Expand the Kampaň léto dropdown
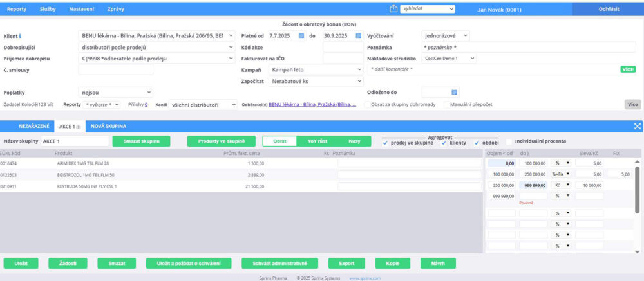The width and height of the screenshot is (644, 281). click(x=316, y=69)
